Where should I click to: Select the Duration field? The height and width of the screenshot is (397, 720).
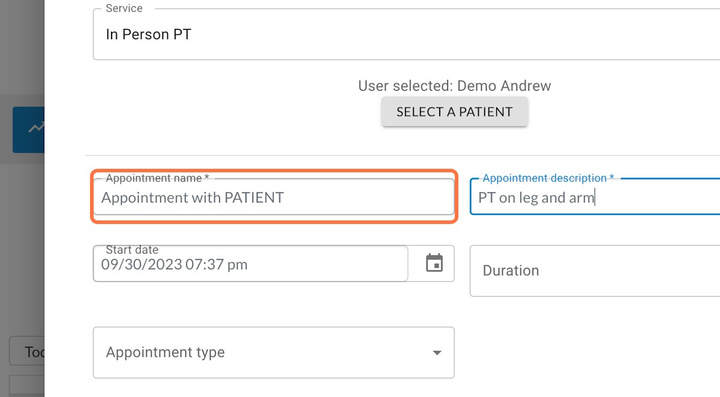coord(595,271)
